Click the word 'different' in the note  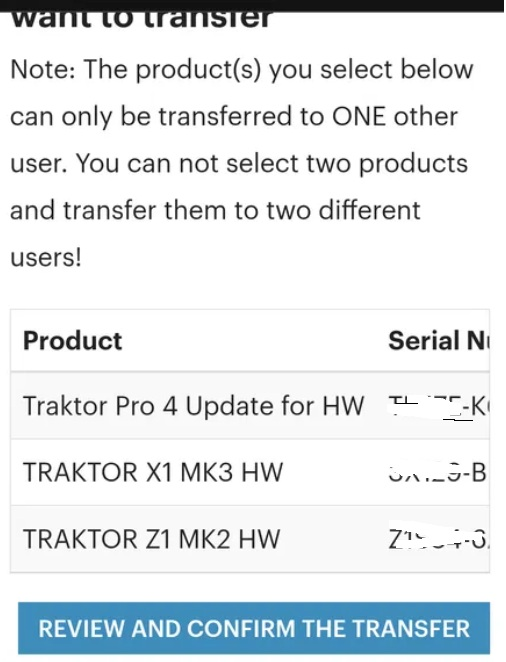[x=369, y=210]
